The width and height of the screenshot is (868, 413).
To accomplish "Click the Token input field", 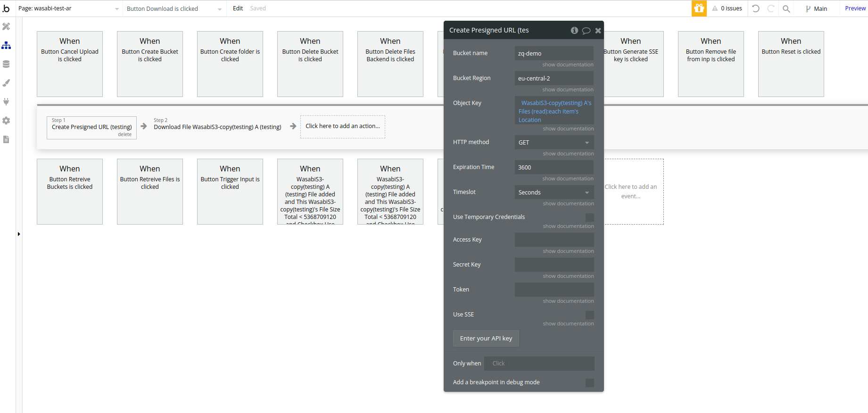I will coord(554,290).
